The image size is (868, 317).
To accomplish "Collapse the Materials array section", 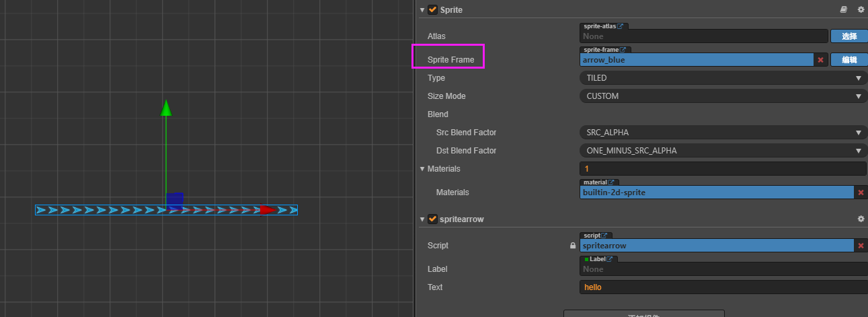I will 422,169.
